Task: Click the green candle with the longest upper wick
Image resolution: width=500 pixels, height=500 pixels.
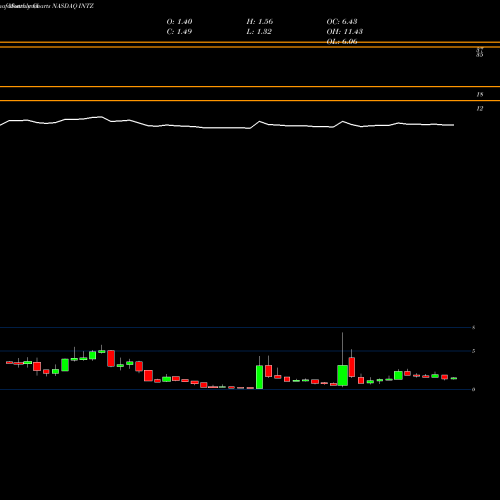Action: 342,375
